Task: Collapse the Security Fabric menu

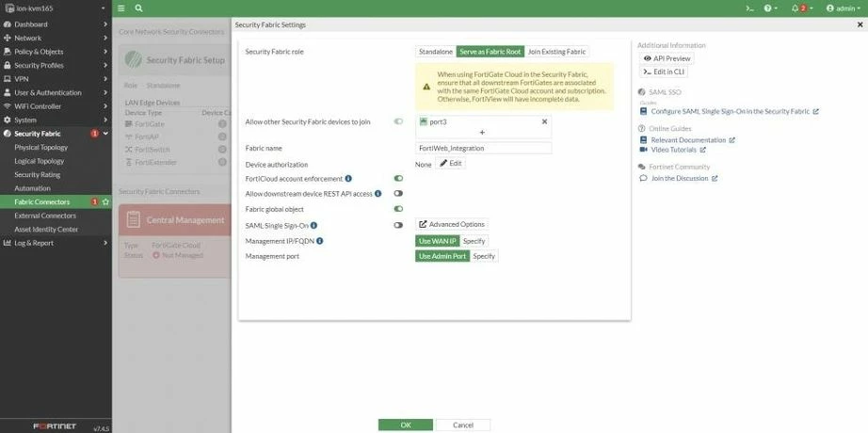Action: [x=56, y=134]
